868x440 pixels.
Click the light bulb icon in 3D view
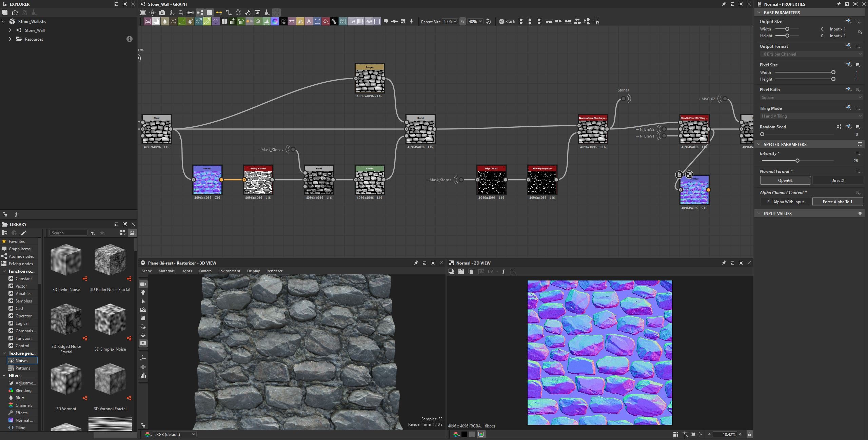click(x=143, y=293)
